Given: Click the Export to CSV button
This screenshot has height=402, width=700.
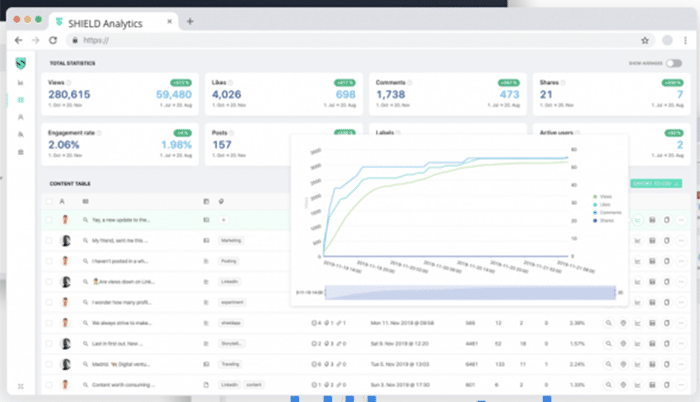Looking at the screenshot, I should click(x=656, y=183).
